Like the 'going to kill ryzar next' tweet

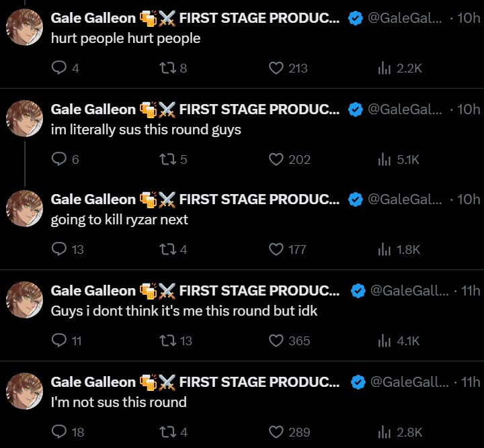(x=276, y=250)
